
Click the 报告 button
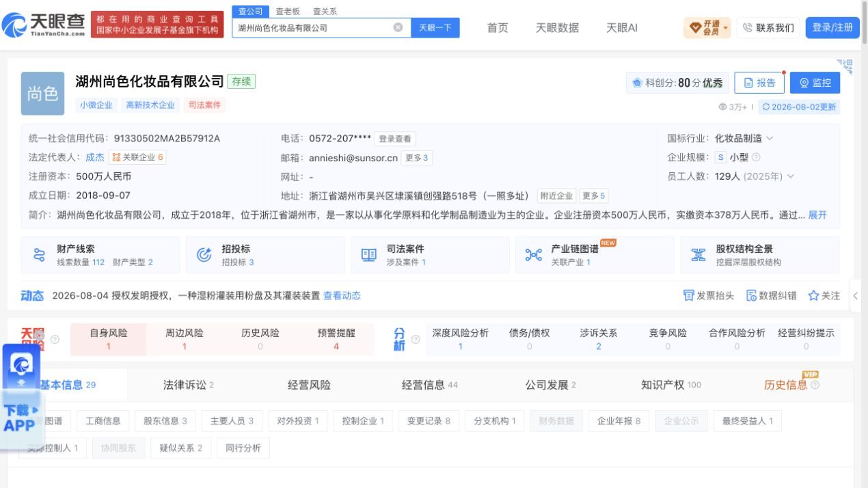[x=759, y=83]
